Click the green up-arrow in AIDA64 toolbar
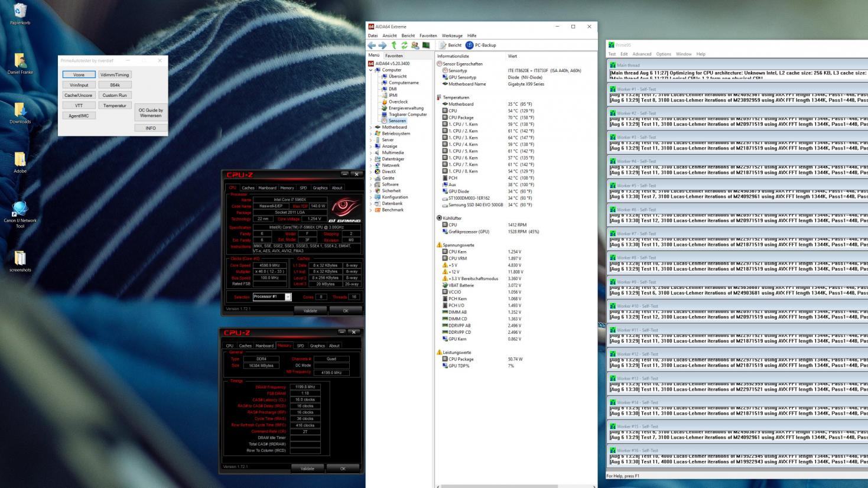868x488 pixels. [394, 45]
